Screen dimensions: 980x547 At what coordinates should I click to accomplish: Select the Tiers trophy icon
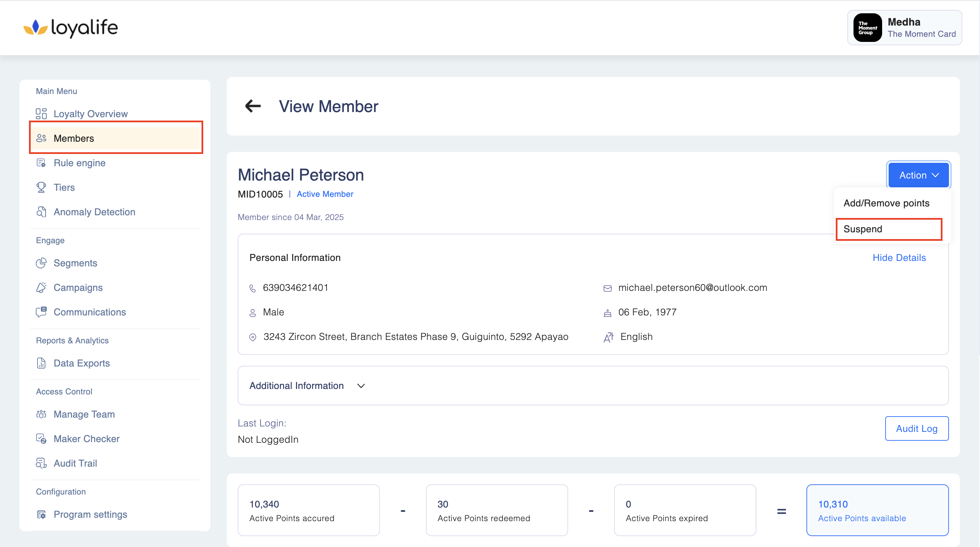[41, 187]
